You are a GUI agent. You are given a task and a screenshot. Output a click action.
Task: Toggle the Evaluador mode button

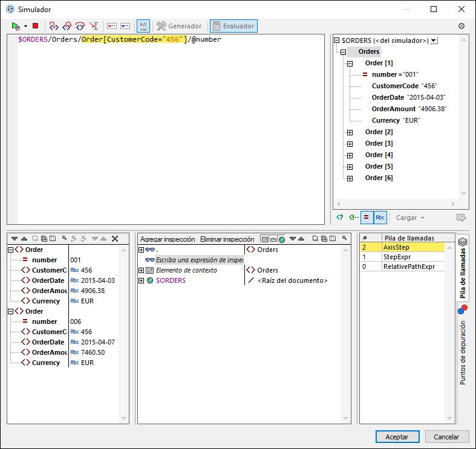coord(233,26)
